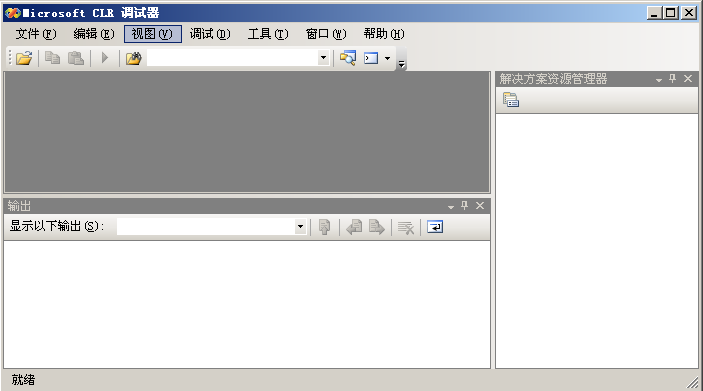
Task: Open the 工具(T) menu
Action: point(268,34)
